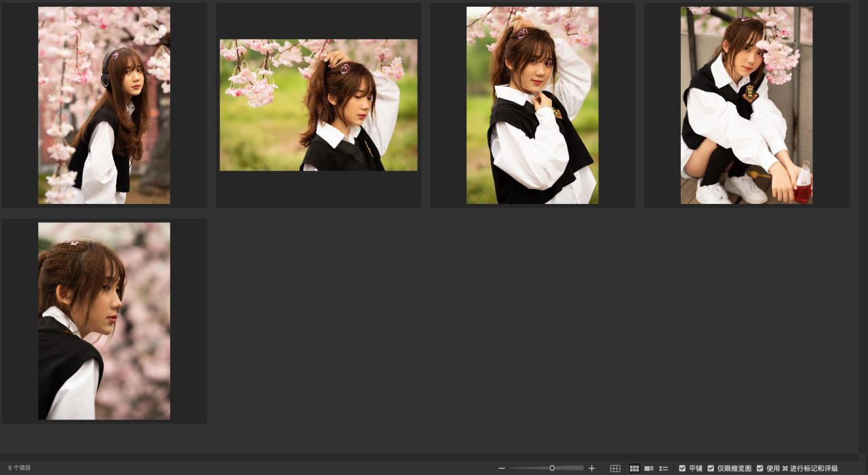This screenshot has height=475, width=868.
Task: Toggle the 平铺 checkbox
Action: 682,468
